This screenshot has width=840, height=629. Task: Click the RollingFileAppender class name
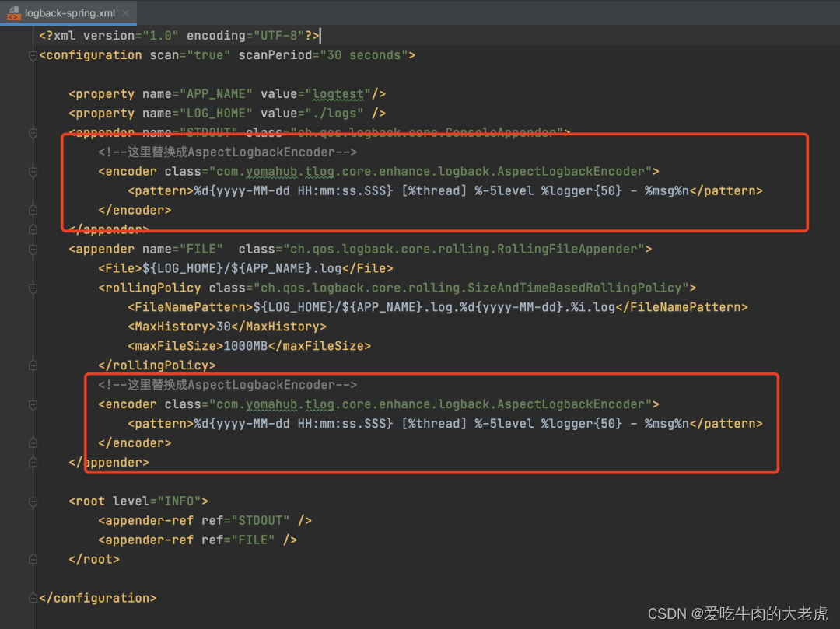click(464, 249)
